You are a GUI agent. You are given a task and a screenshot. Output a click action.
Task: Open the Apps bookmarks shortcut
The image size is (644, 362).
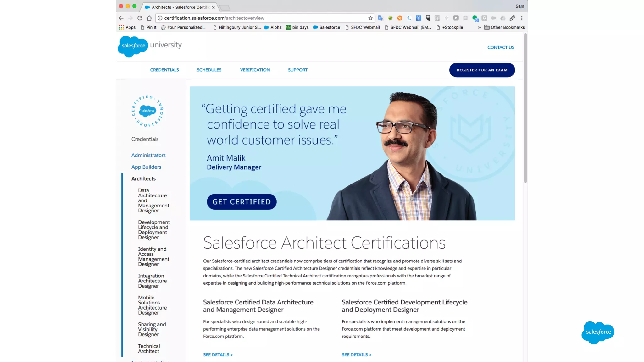(127, 27)
